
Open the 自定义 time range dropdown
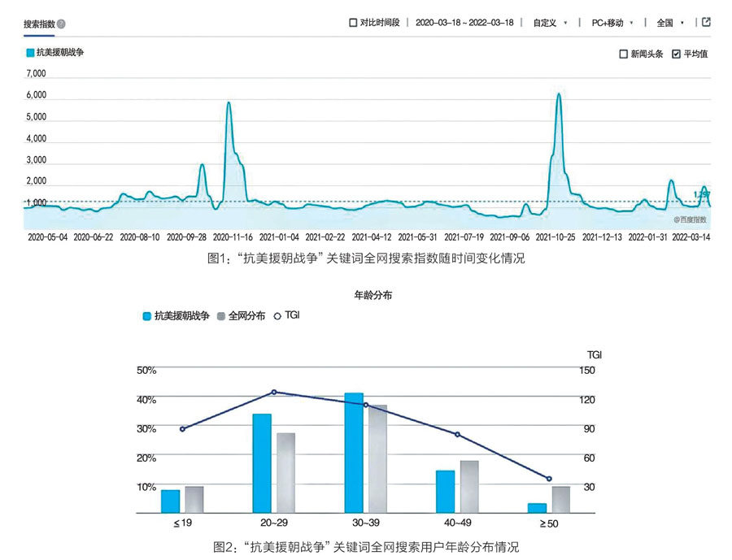pos(550,23)
